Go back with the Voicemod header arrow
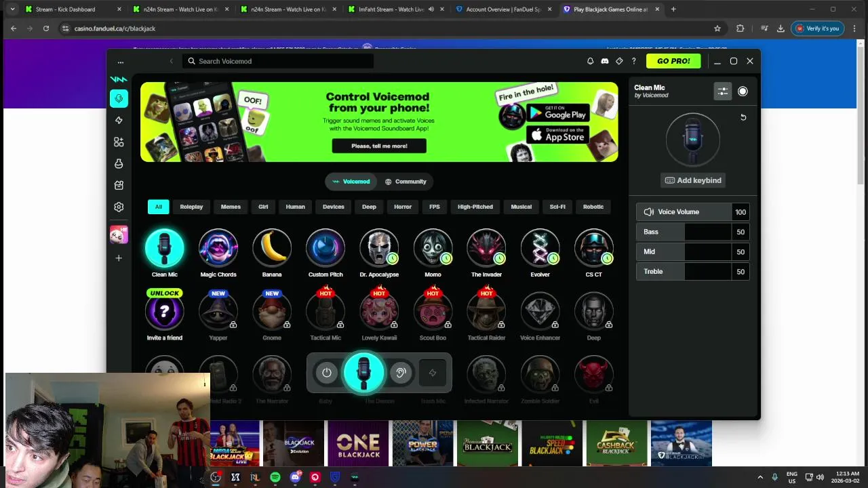 [171, 61]
